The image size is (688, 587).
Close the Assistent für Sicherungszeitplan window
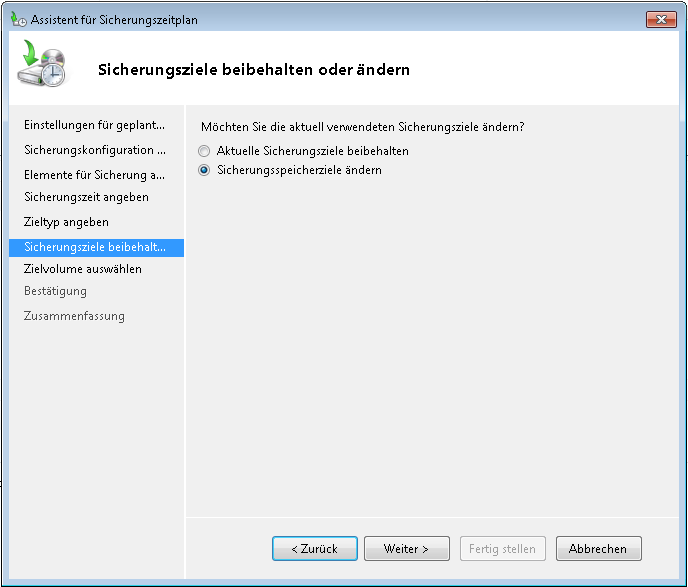pos(660,18)
